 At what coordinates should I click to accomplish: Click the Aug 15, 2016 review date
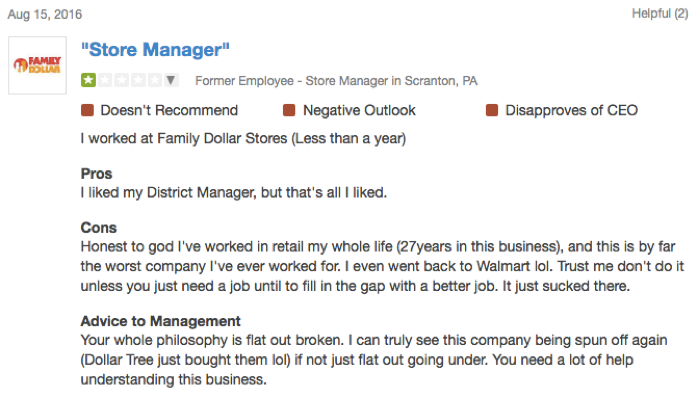[45, 14]
